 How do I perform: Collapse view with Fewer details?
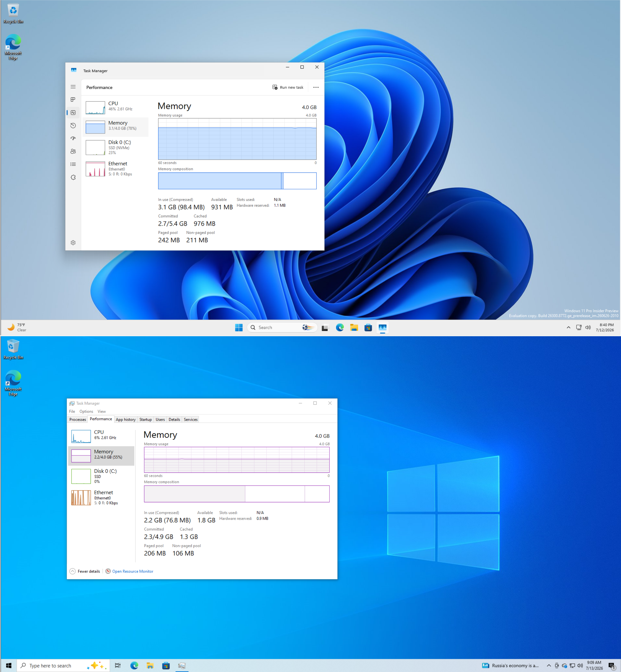[85, 571]
